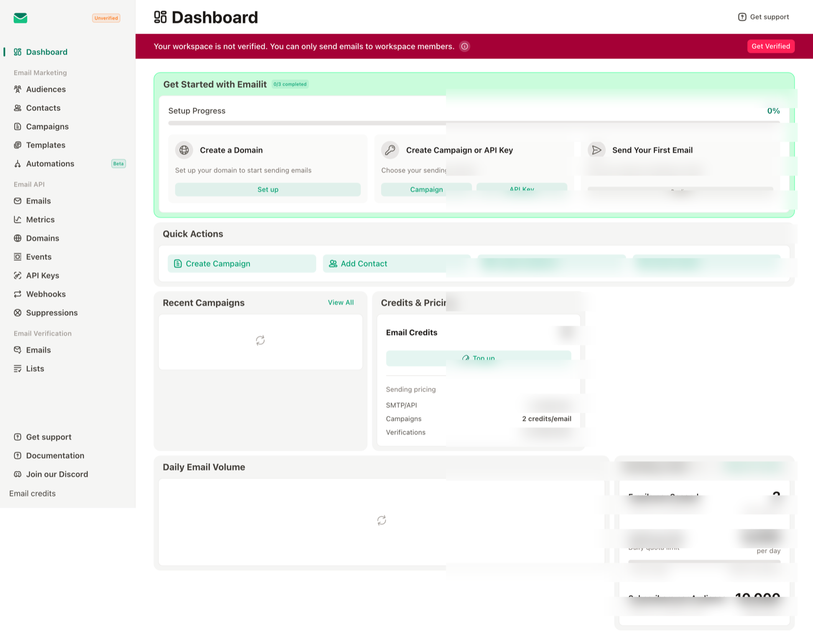This screenshot has height=644, width=813.
Task: Click the paper plane Send Your First Email icon
Action: pos(597,150)
